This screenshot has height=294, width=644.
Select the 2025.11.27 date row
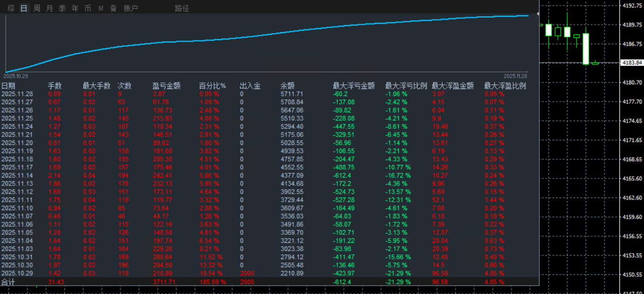(270, 102)
